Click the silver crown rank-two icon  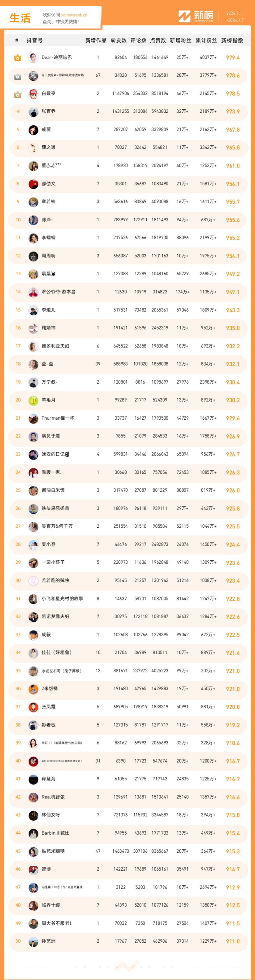pos(17,76)
